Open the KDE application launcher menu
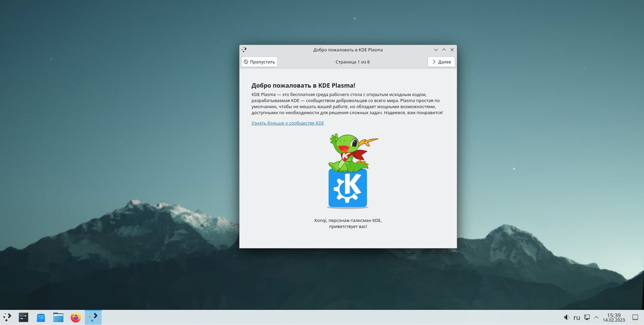The width and height of the screenshot is (644, 325). pyautogui.click(x=7, y=317)
